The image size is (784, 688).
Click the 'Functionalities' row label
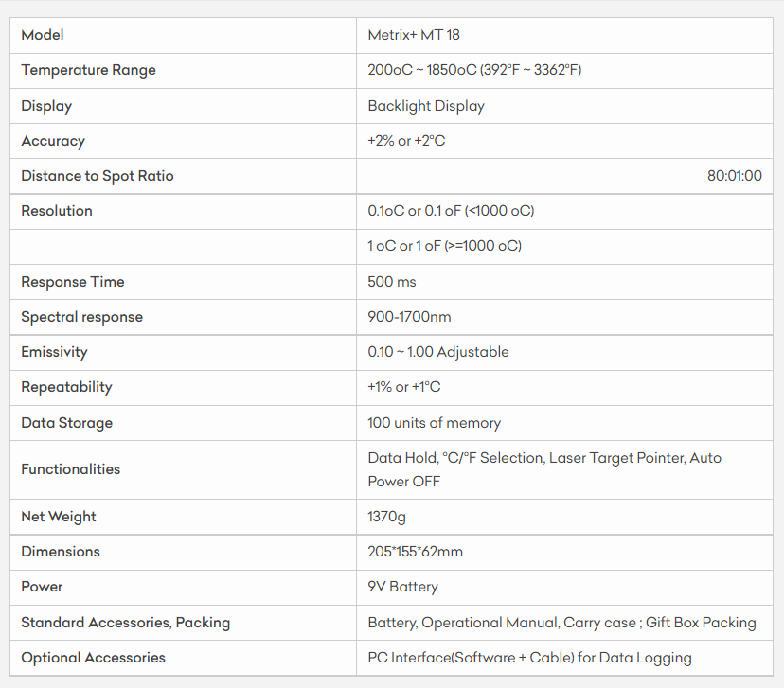[x=71, y=469]
